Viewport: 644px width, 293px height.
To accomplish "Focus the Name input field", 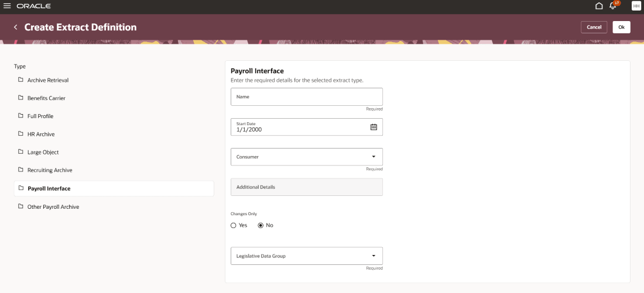I will tap(307, 97).
